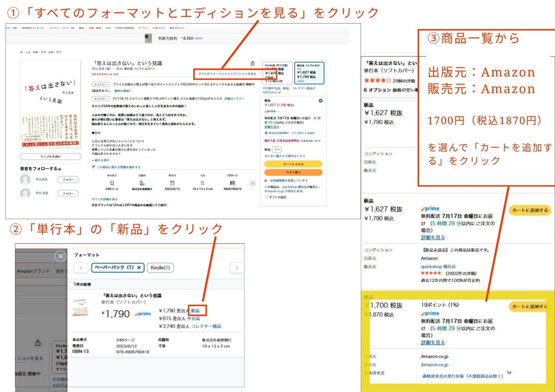Image resolution: width=555 pixels, height=392 pixels.
Task: Click the second 'フォロー' author button
Action: [x=68, y=193]
